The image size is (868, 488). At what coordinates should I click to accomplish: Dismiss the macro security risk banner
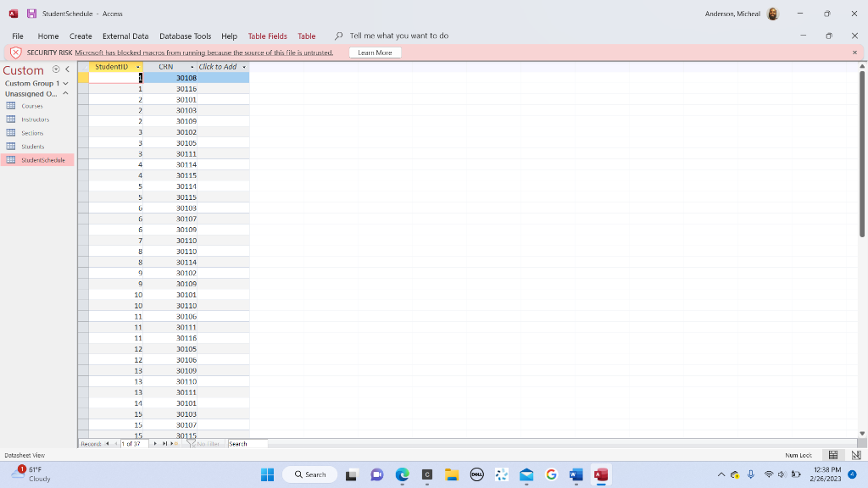click(854, 52)
